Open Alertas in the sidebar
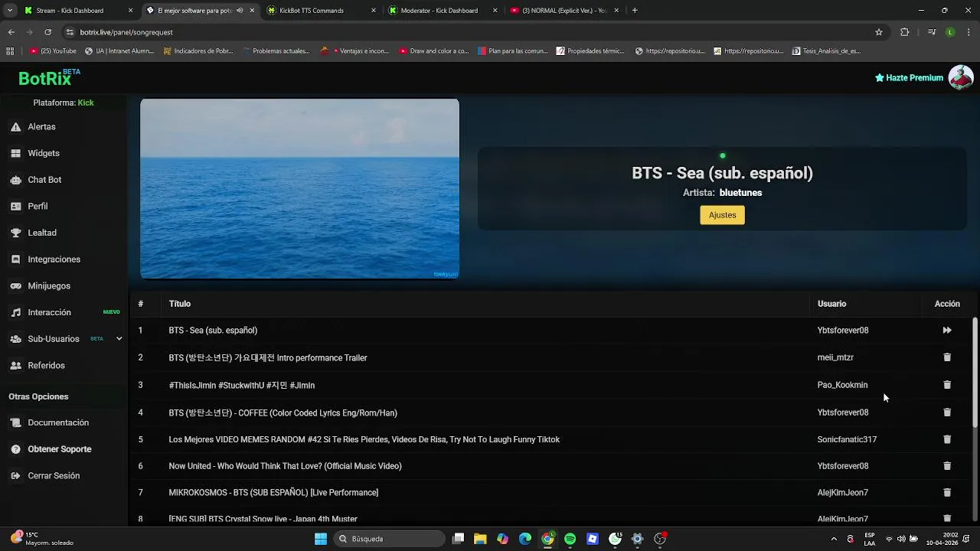The image size is (980, 551). pyautogui.click(x=41, y=127)
